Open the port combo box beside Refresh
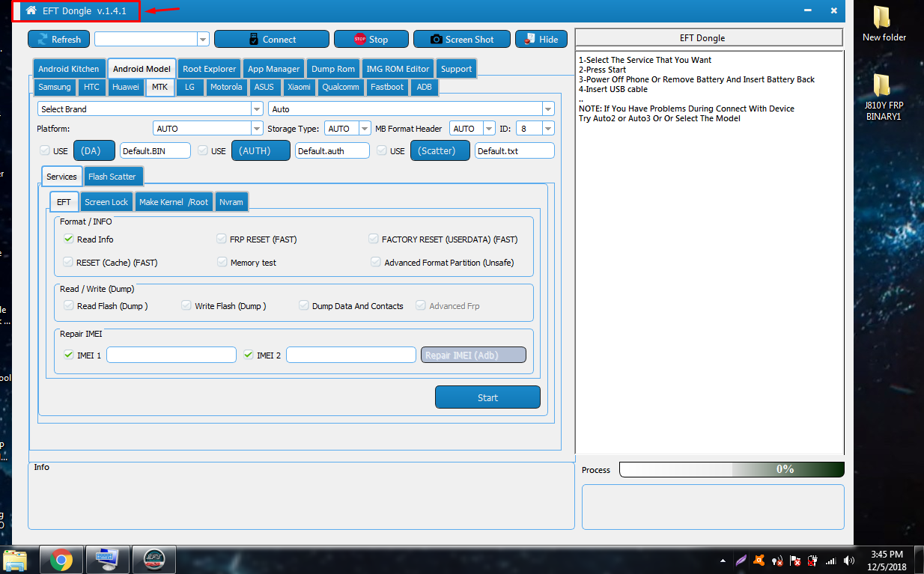924x574 pixels. (x=152, y=39)
